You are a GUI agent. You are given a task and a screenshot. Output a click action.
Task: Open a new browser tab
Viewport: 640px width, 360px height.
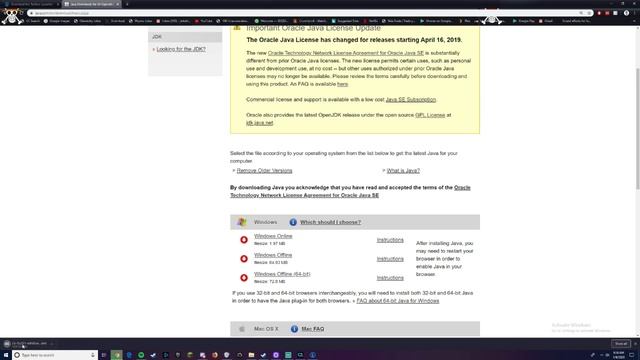tap(127, 4)
